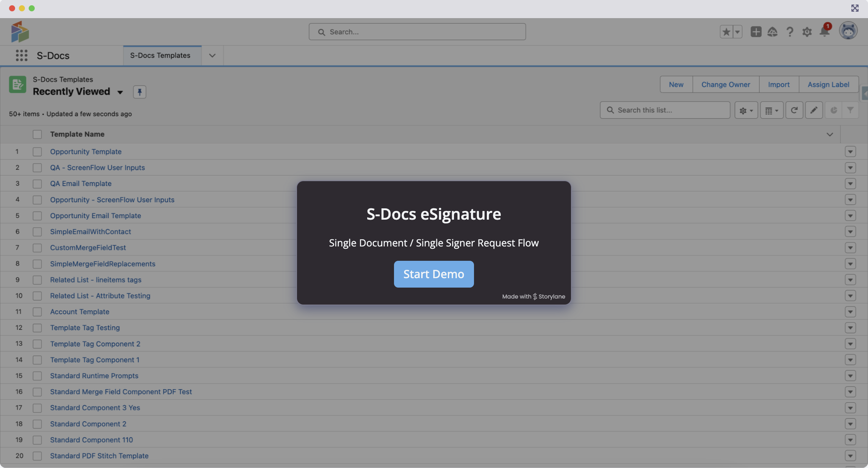Click the inline edit pencil icon
The width and height of the screenshot is (868, 468).
tap(814, 110)
